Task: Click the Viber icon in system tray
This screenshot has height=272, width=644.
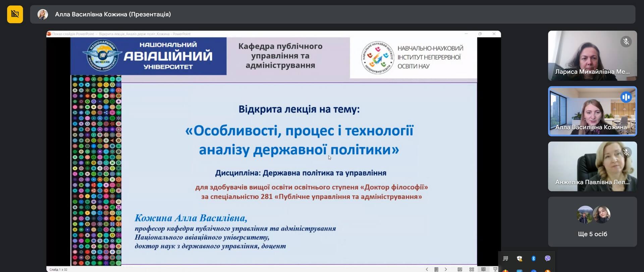Action: coord(548,258)
